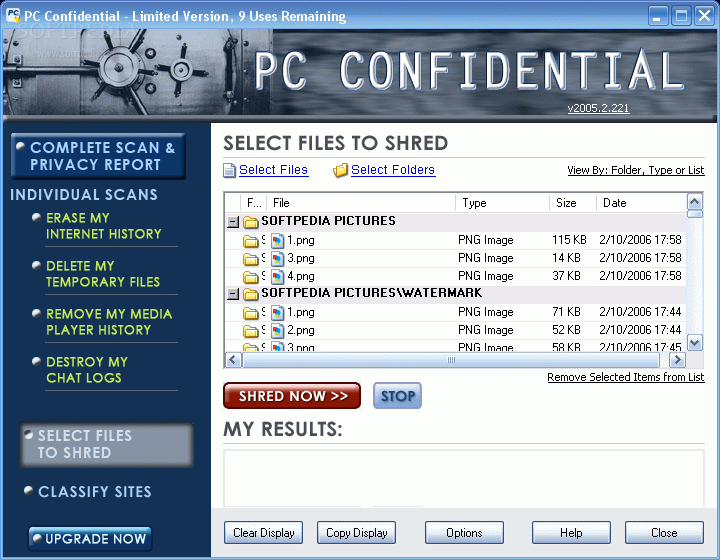The height and width of the screenshot is (560, 720).
Task: Collapse the SOFTPEDIA PICTURES group
Action: [233, 222]
